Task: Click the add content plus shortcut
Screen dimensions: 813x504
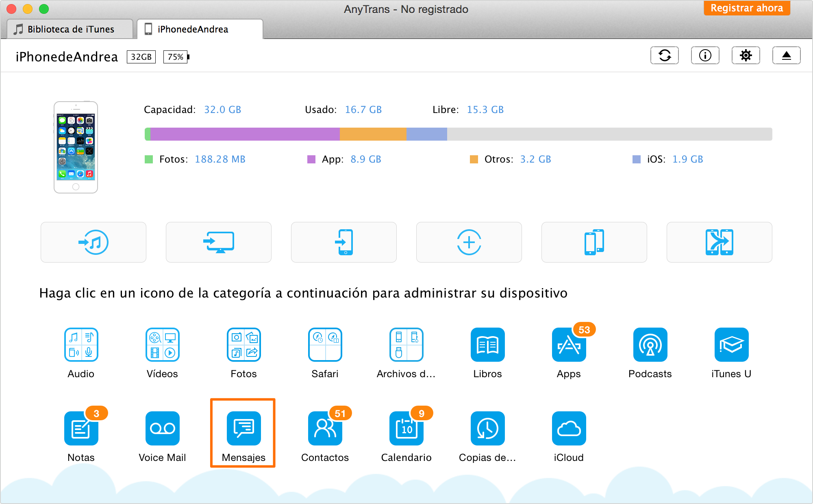Action: point(469,242)
